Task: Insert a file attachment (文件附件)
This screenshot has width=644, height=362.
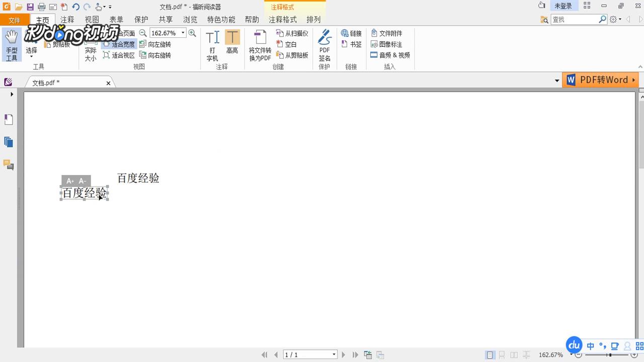Action: [x=386, y=33]
